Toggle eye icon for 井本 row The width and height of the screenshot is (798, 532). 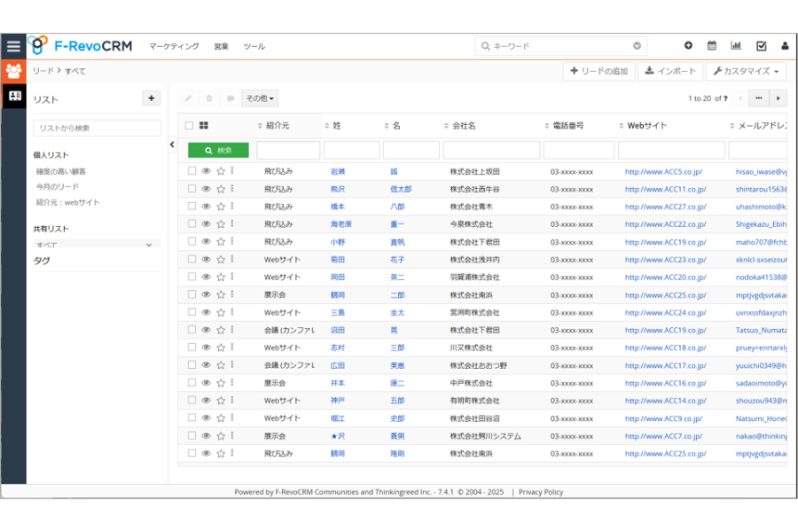coord(206,383)
